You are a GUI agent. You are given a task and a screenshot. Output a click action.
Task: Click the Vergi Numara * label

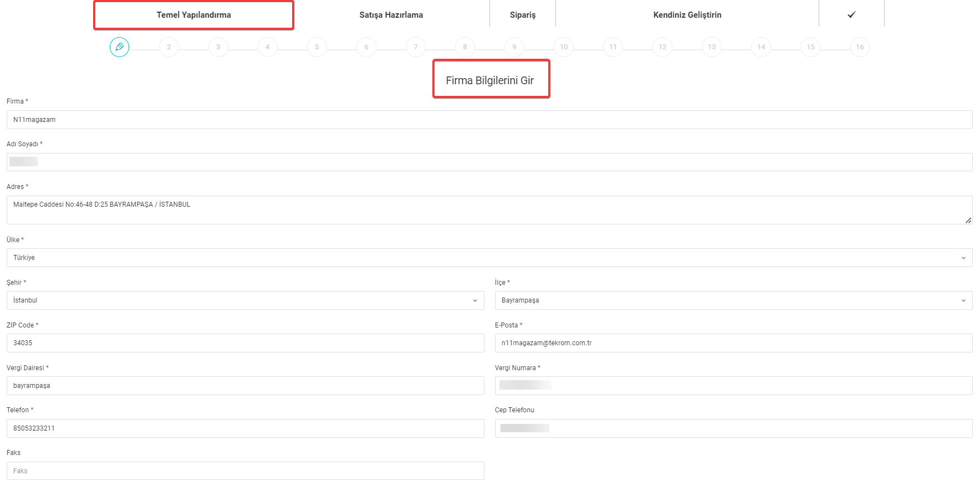pyautogui.click(x=518, y=368)
